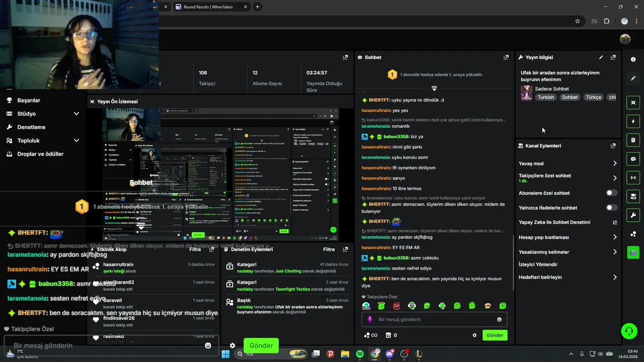Select findiksever28 row in Etkinlik Akışı
The width and height of the screenshot is (644, 362).
coord(154,321)
